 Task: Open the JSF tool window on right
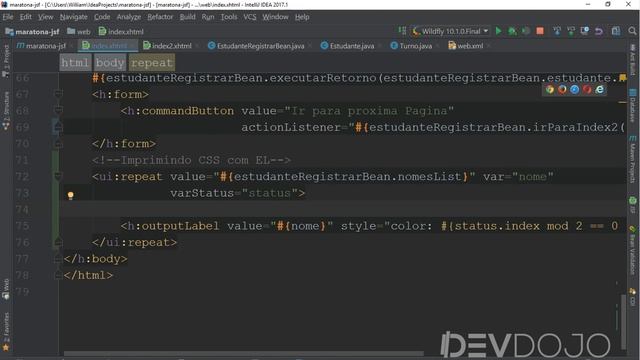[x=632, y=205]
